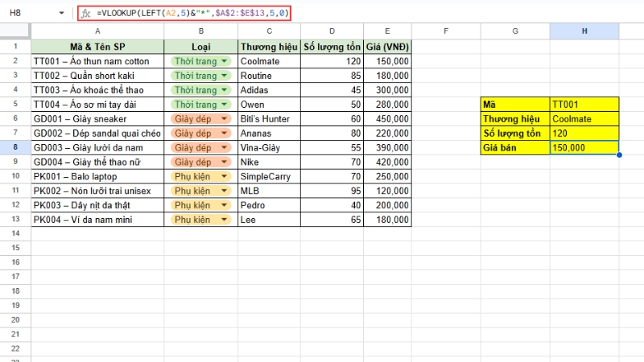Select the row 8 header
The height and width of the screenshot is (362, 644).
tap(15, 148)
